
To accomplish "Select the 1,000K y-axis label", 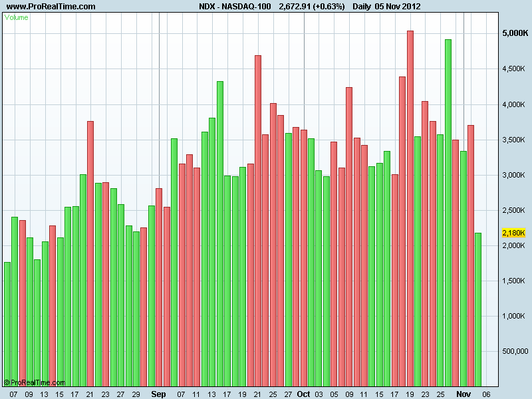I will click(x=513, y=317).
